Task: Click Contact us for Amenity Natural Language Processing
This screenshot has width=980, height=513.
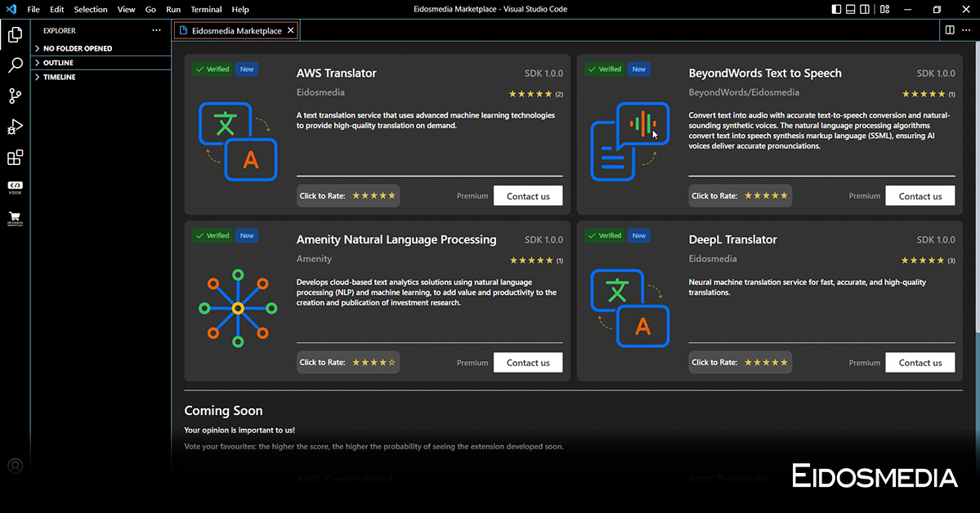Action: point(528,363)
